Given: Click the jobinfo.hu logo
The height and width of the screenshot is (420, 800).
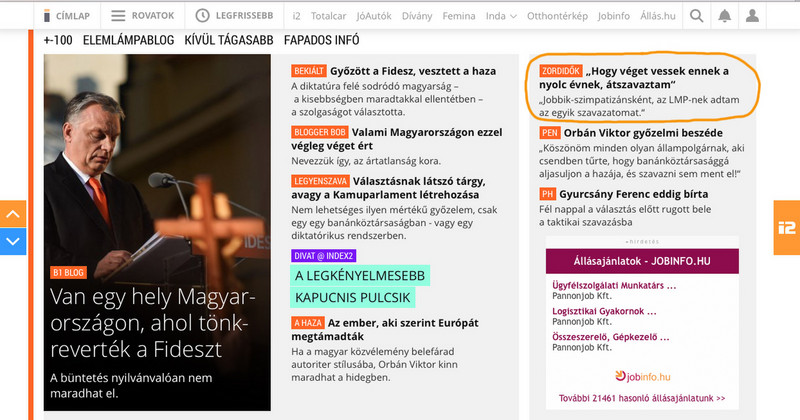Looking at the screenshot, I should point(642,377).
